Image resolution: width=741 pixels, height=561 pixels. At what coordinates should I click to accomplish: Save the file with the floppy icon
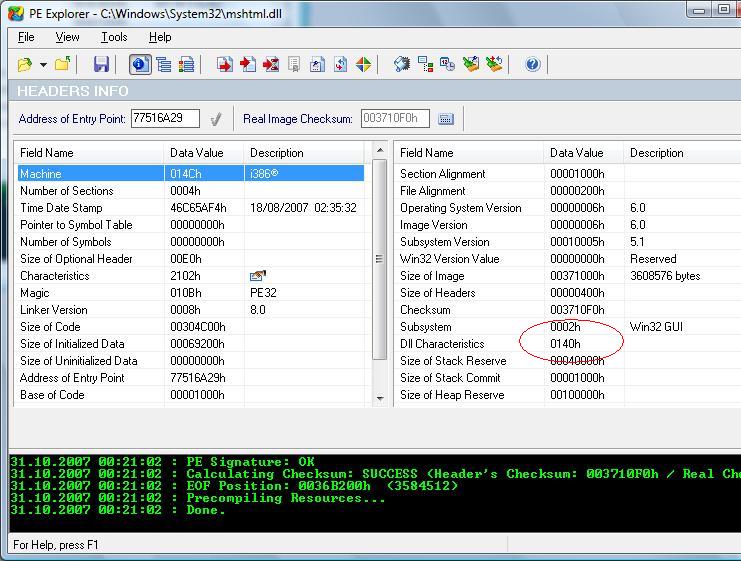click(x=101, y=64)
